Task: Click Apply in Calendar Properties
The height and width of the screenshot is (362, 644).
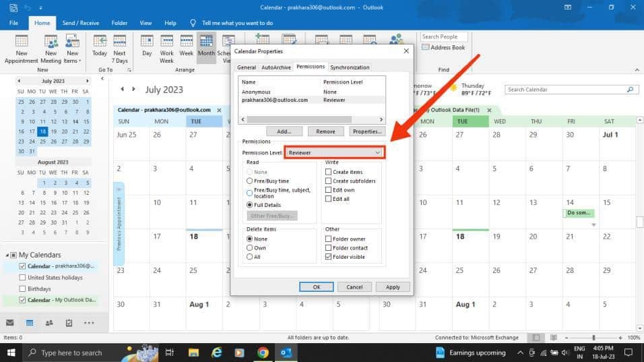Action: 393,286
